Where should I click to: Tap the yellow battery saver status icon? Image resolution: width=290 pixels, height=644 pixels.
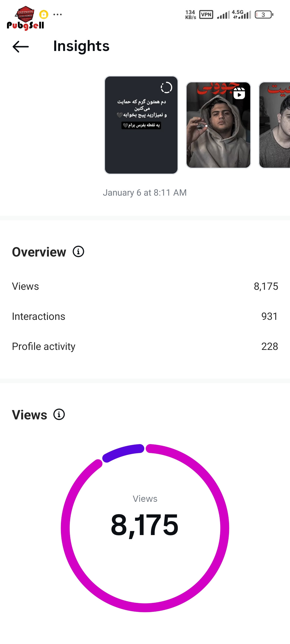44,14
